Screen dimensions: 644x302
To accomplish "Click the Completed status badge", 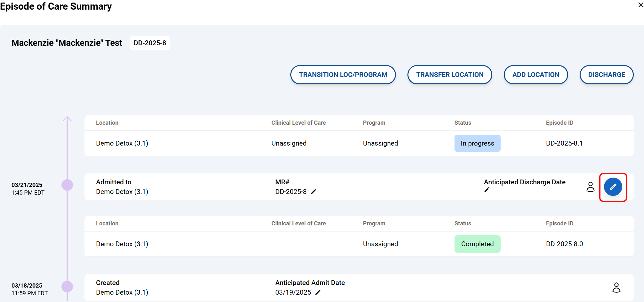I will (477, 244).
